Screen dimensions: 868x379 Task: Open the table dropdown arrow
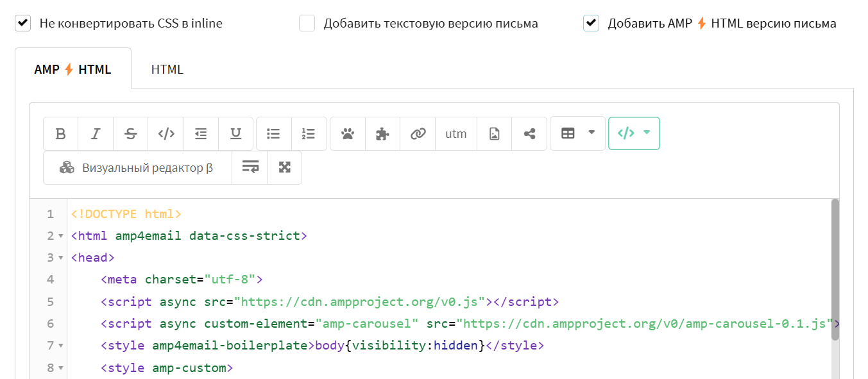click(591, 133)
